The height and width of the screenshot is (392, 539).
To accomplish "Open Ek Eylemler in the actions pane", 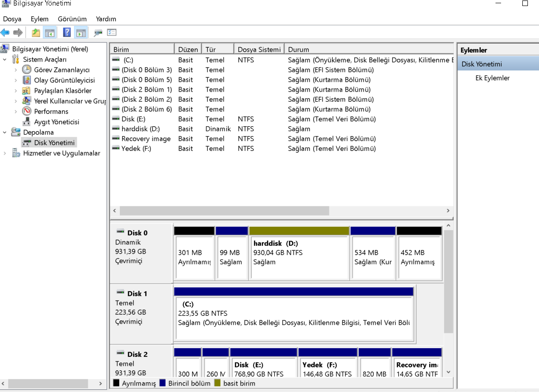I will pos(492,78).
